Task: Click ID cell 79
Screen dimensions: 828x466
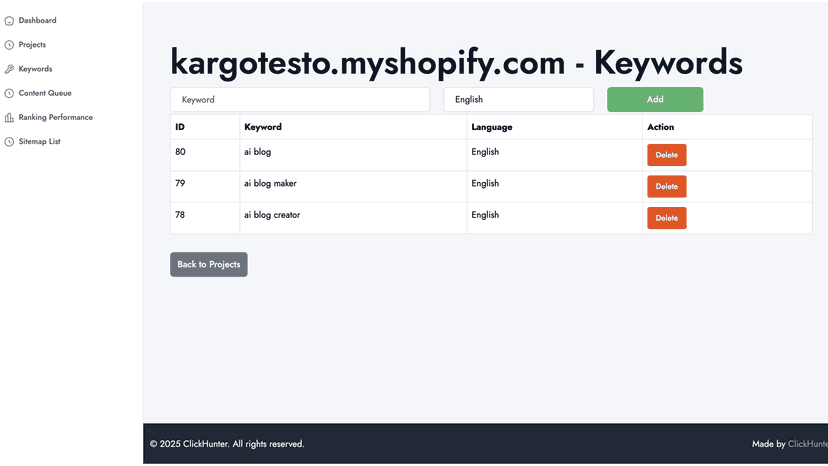Action: tap(205, 187)
